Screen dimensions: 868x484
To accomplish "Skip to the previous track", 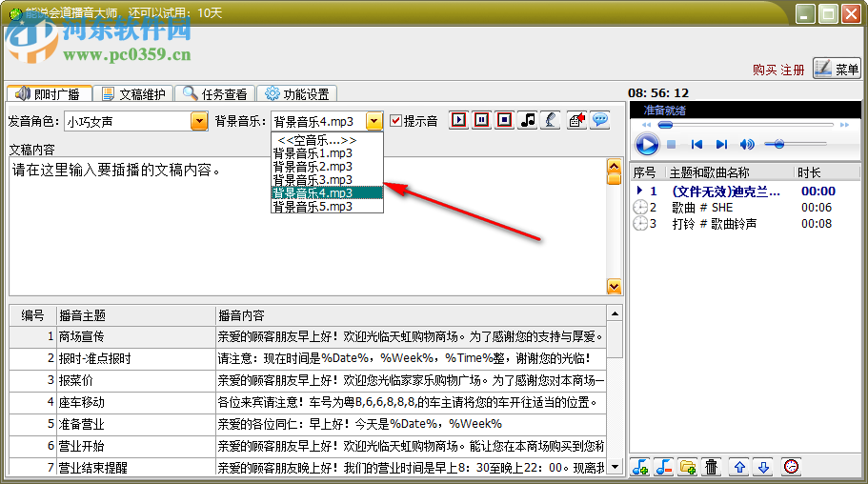I will [696, 145].
